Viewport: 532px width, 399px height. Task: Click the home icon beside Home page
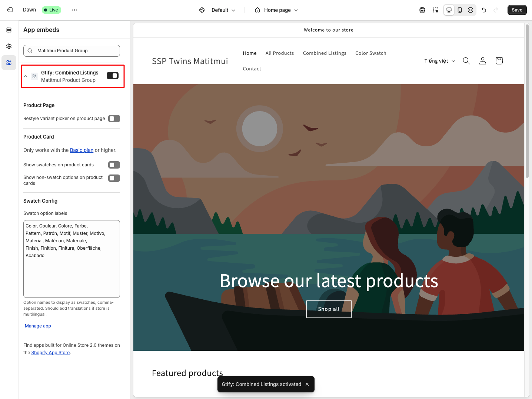pyautogui.click(x=257, y=10)
